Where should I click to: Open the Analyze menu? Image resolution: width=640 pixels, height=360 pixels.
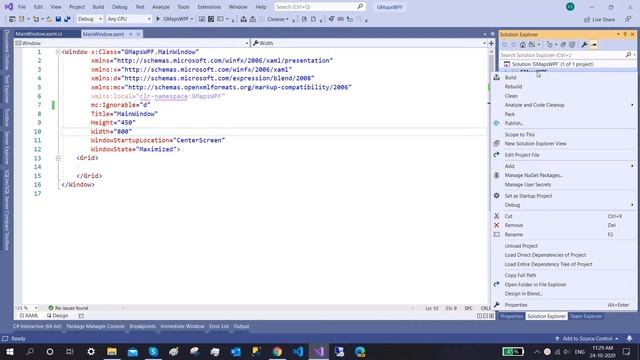click(161, 7)
